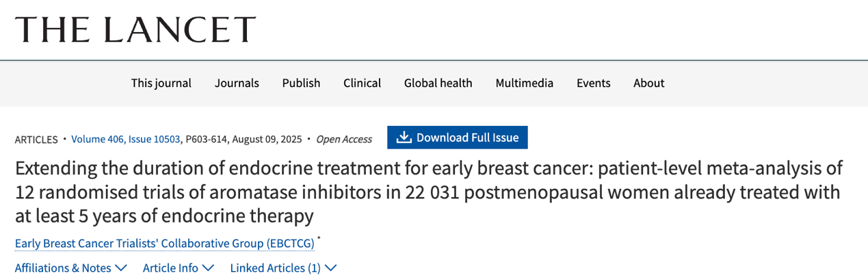Viewport: 868px width, 280px height.
Task: Go to the Global health menu
Action: point(438,83)
